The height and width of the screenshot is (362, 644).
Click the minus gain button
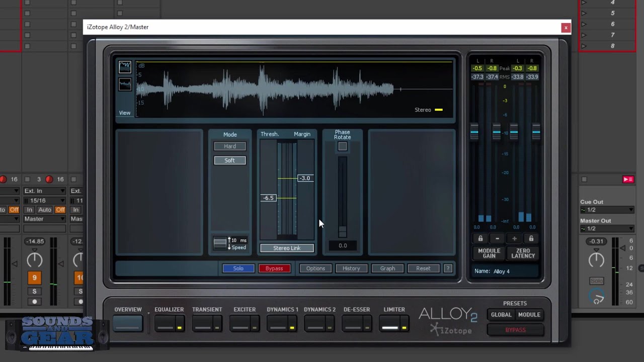[x=497, y=239]
